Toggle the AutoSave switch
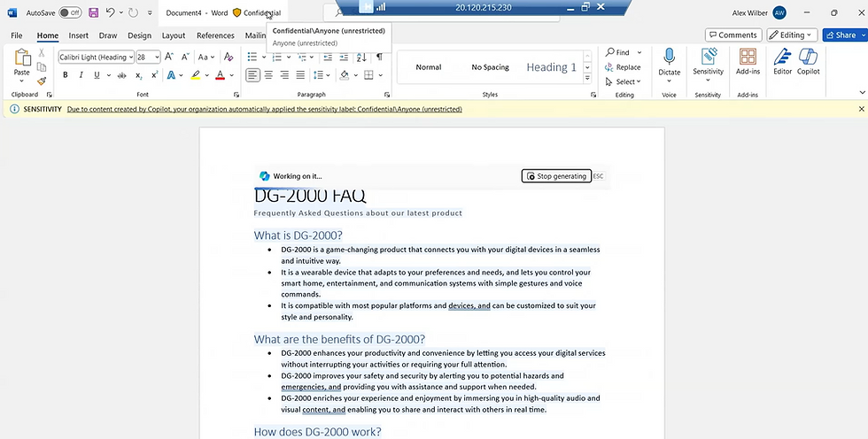The width and height of the screenshot is (868, 439). pyautogui.click(x=70, y=12)
